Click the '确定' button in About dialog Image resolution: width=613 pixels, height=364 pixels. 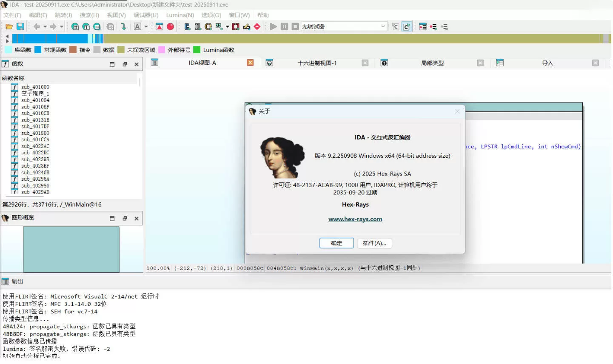[x=336, y=243]
